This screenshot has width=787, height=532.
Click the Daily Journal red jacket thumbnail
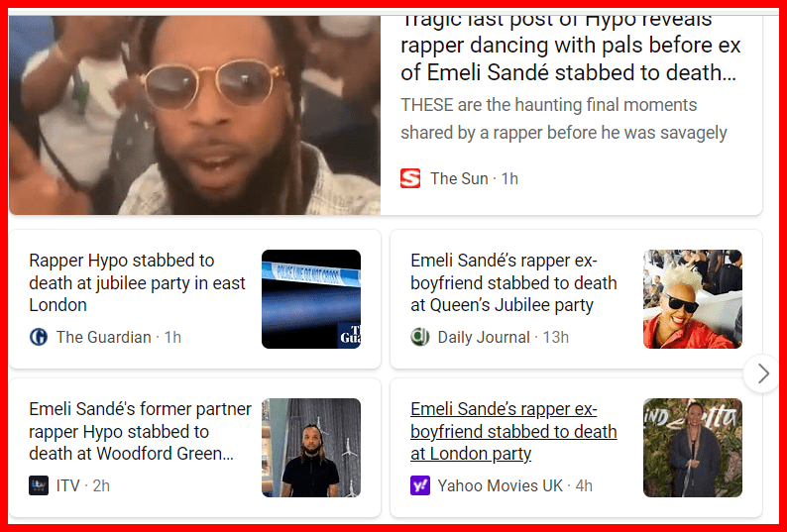click(693, 299)
